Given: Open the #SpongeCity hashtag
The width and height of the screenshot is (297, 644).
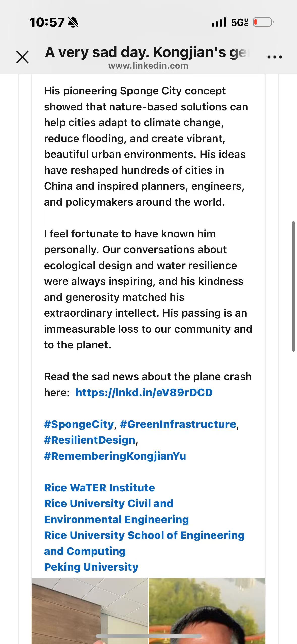Looking at the screenshot, I should coord(79,424).
